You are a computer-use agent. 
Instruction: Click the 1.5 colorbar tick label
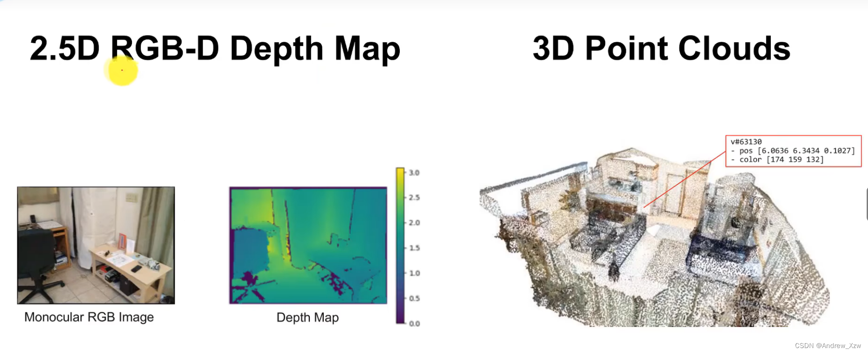(414, 248)
